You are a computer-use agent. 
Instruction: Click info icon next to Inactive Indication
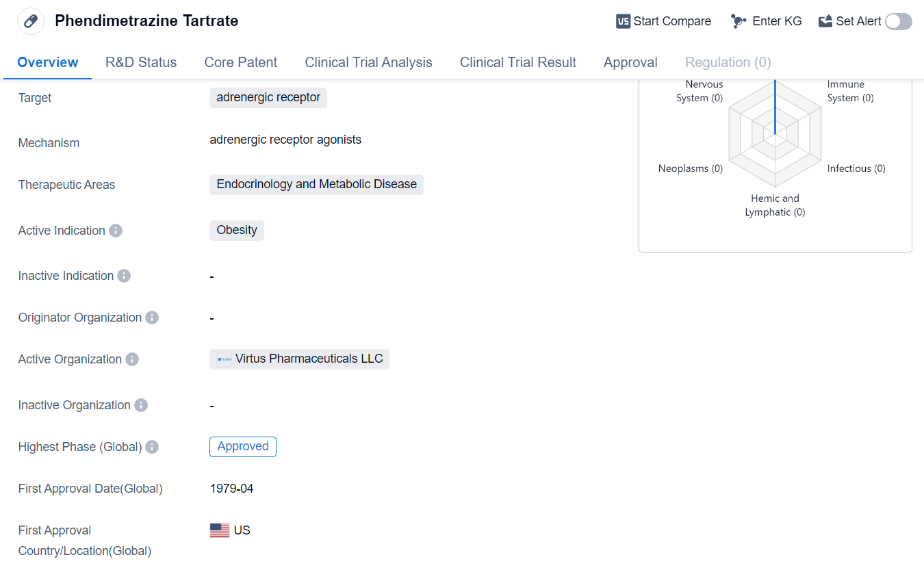[x=124, y=276]
